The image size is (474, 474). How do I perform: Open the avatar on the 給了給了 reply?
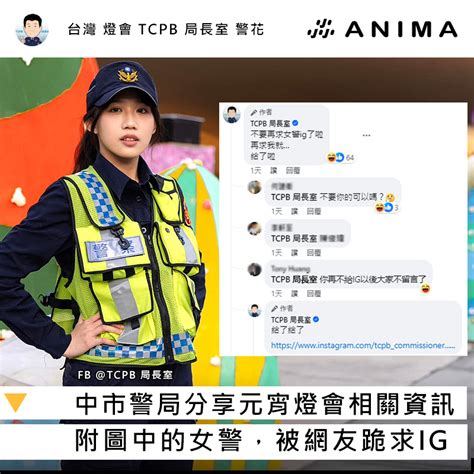pyautogui.click(x=255, y=311)
